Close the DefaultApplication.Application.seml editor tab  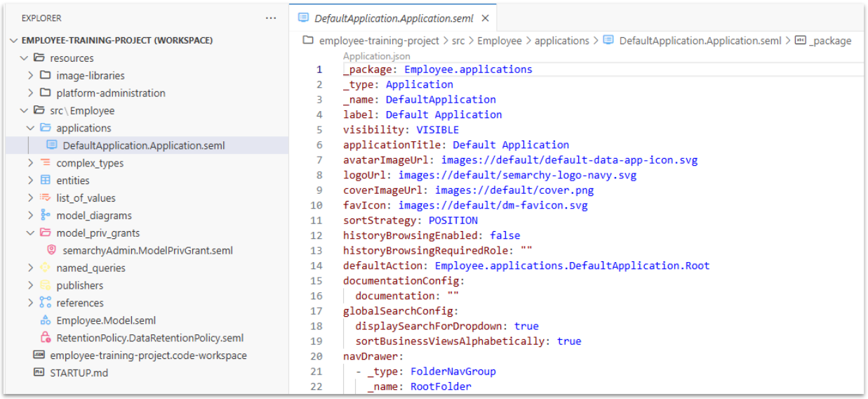pyautogui.click(x=485, y=19)
